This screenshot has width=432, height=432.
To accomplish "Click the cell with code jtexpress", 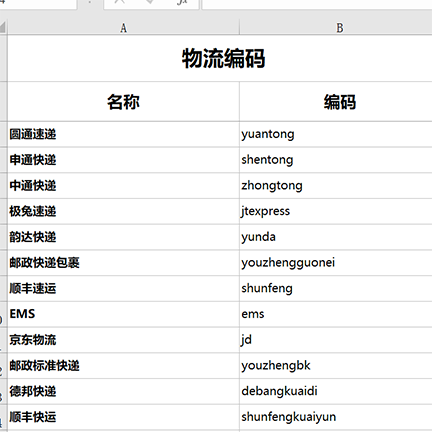I will click(336, 211).
